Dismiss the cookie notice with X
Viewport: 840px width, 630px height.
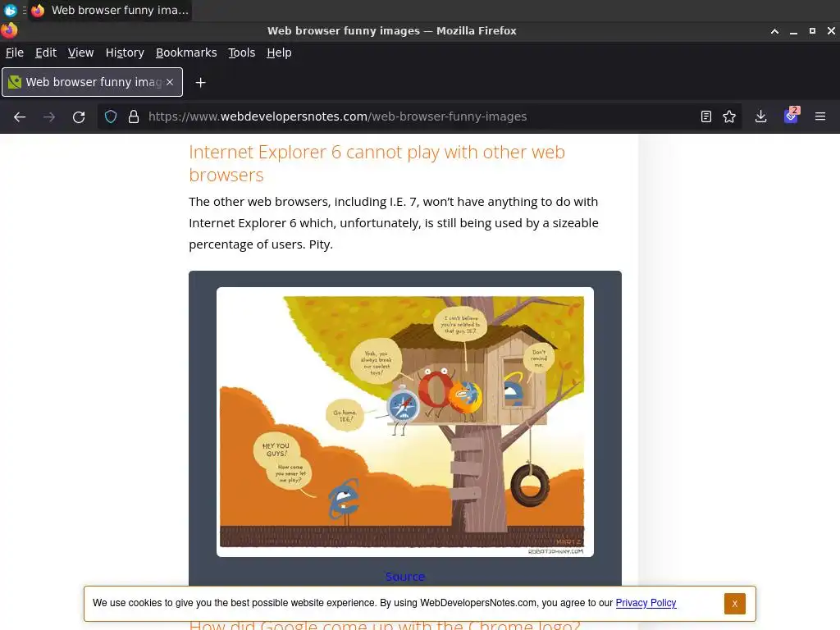[734, 603]
